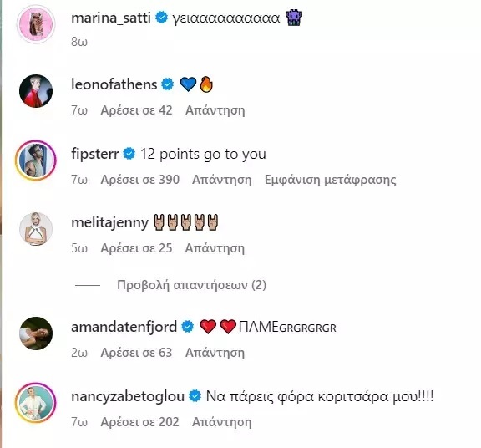Screen dimensions: 481x448
Task: Click marina_satti verified badge
Action: pos(162,18)
